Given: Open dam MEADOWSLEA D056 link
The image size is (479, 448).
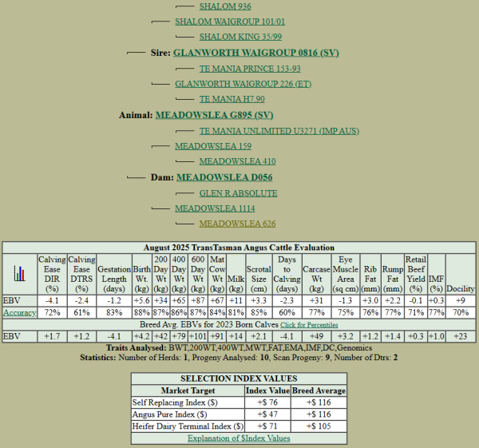Looking at the screenshot, I should pos(224,177).
